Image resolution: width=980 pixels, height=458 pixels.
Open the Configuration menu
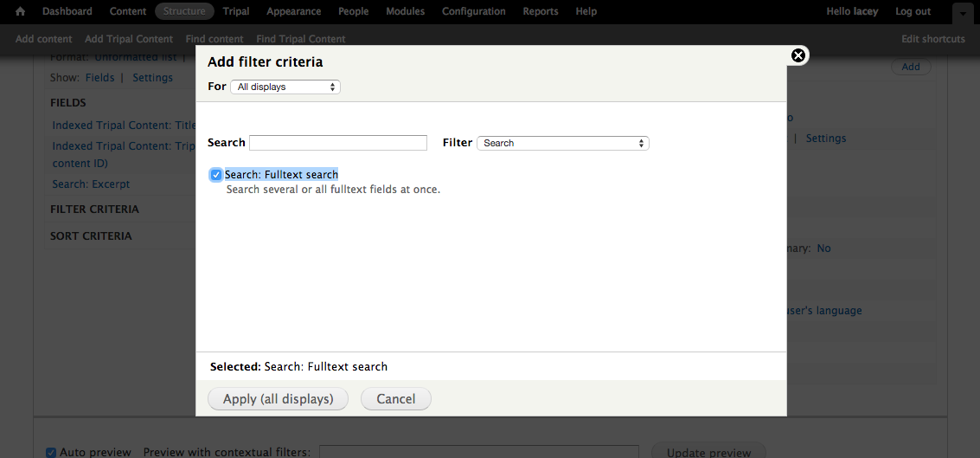[473, 11]
